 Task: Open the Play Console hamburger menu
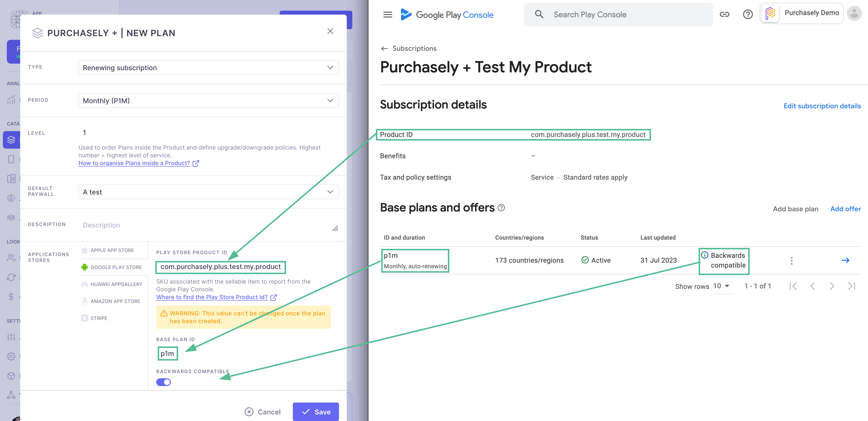[388, 15]
